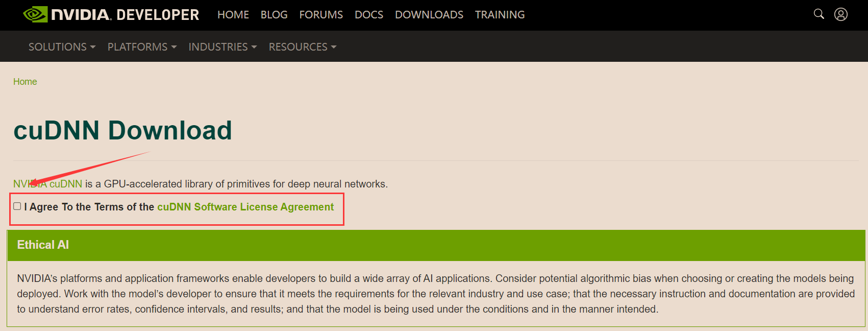The height and width of the screenshot is (331, 868).
Task: Click the Home breadcrumb link
Action: pos(25,82)
